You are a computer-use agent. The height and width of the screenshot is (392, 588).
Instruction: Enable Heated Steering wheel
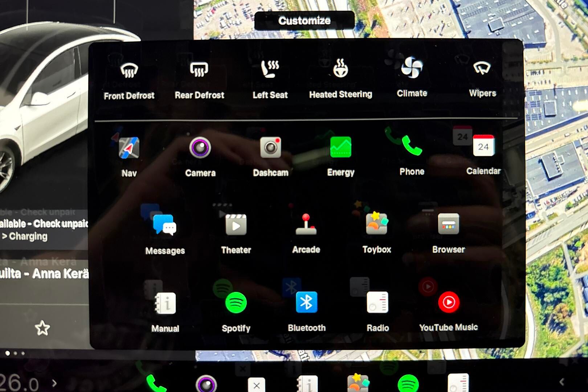(x=340, y=69)
